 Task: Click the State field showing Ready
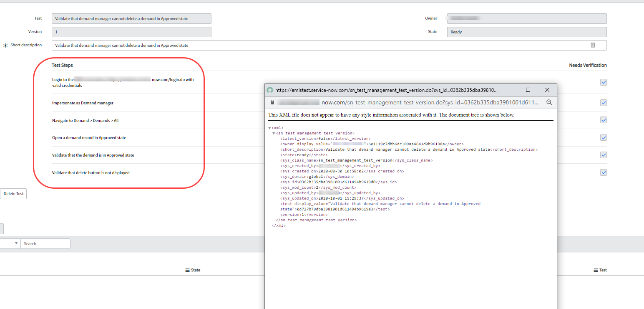pos(527,32)
